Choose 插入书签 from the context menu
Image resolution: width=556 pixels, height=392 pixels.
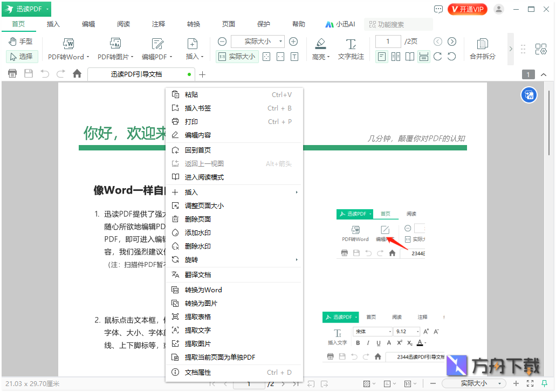click(234, 108)
